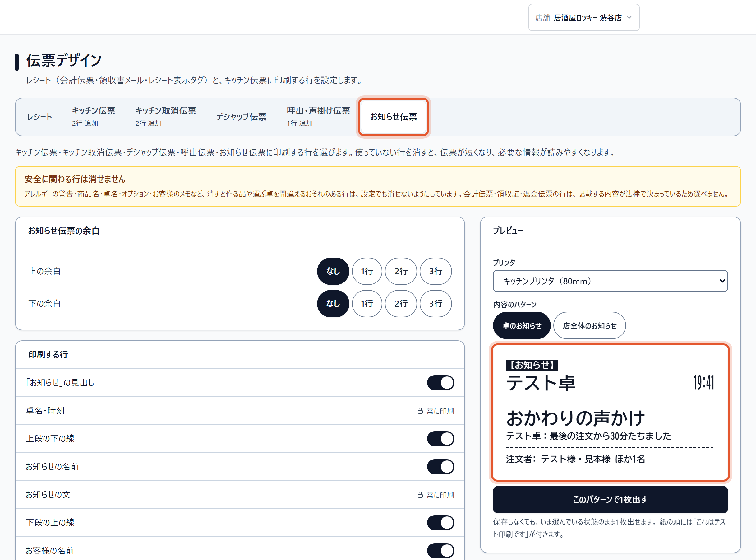Click the 最後の注文から30分たちました preview line
The width and height of the screenshot is (756, 560).
[610, 436]
